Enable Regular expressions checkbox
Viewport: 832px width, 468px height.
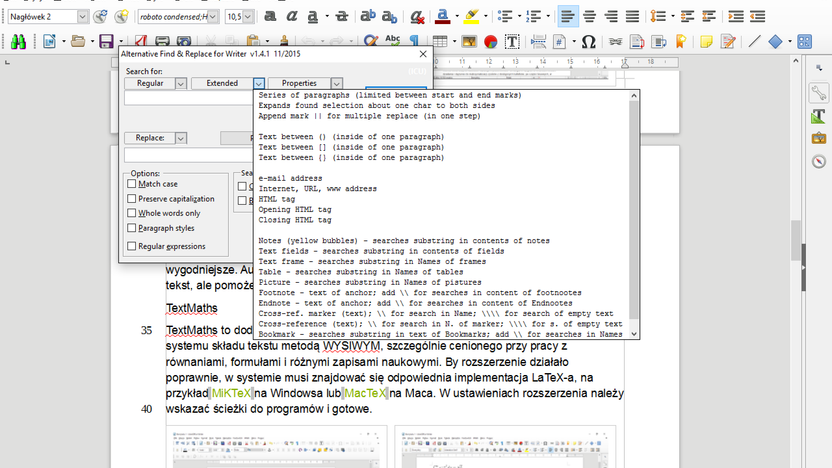pos(132,246)
